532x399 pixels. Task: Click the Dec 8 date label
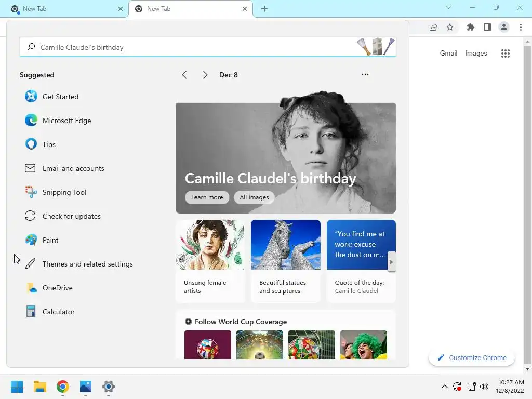point(229,75)
